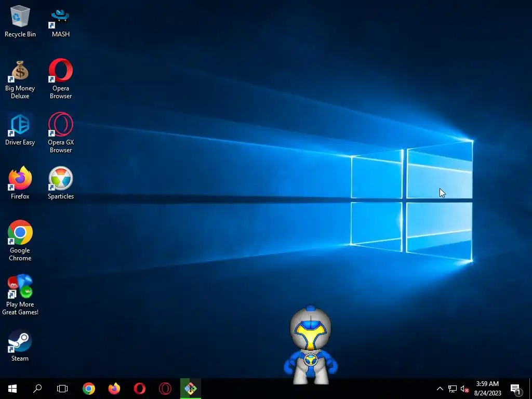Open the Action Center notifications icon

pyautogui.click(x=516, y=389)
